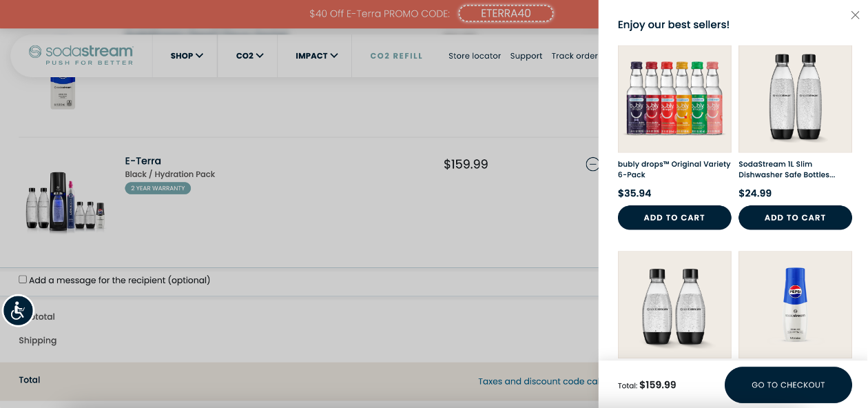Expand the IMPACT dropdown menu
Image resolution: width=868 pixels, height=408 pixels.
[316, 56]
